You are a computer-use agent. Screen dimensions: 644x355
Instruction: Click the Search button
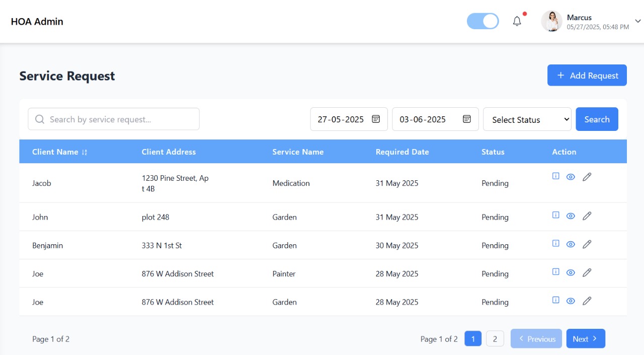click(597, 119)
